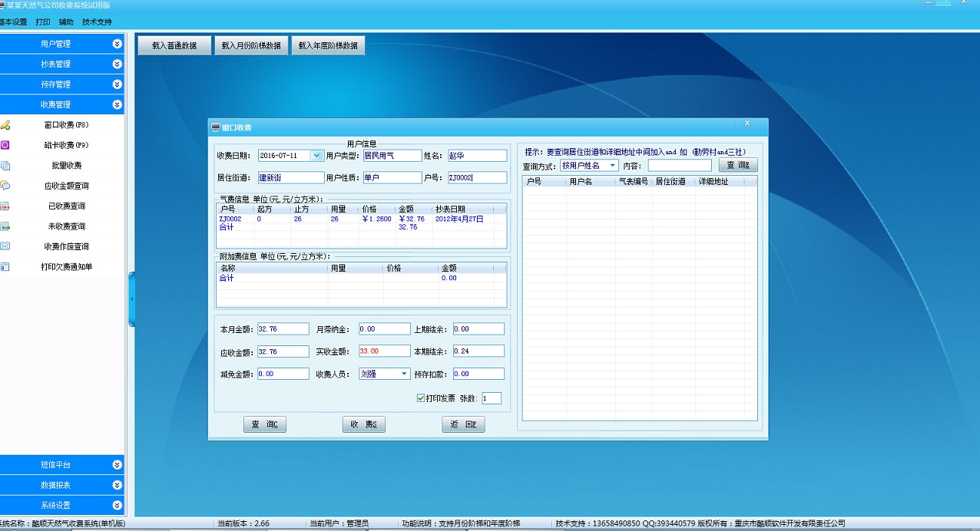Image resolution: width=980 pixels, height=531 pixels.
Task: Open the 打印 menu
Action: coord(43,22)
